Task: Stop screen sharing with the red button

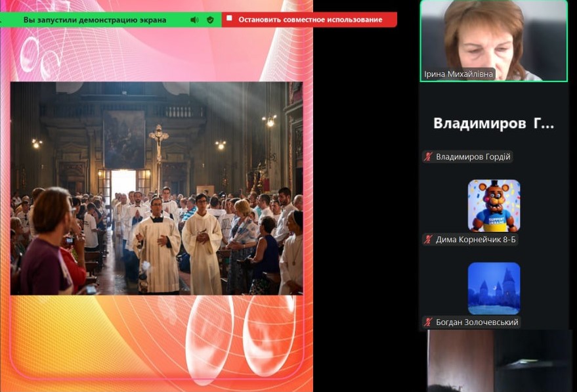Action: (309, 20)
